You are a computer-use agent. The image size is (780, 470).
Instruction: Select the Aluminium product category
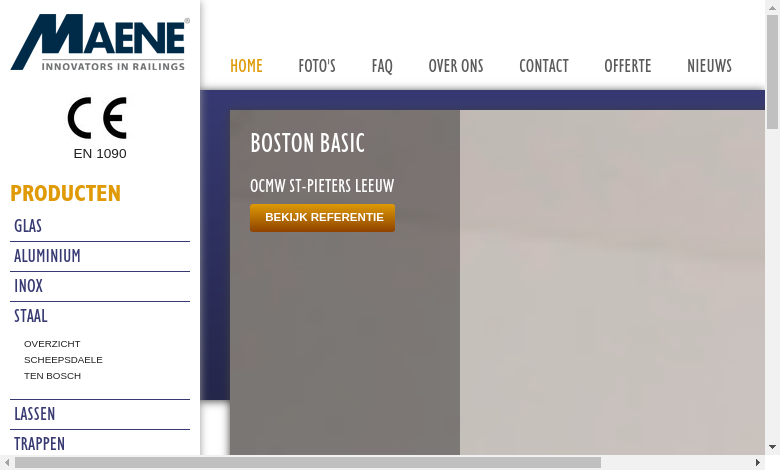tap(47, 256)
